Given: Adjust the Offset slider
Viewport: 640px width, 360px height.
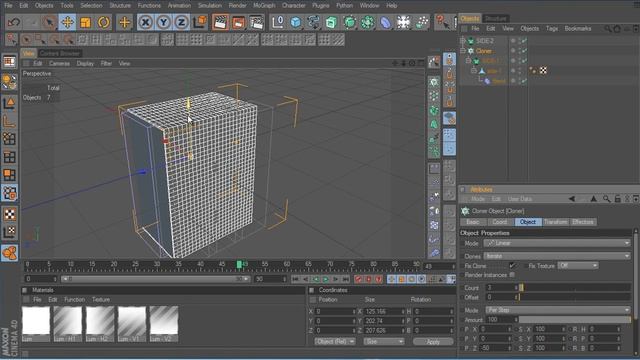Looking at the screenshot, I should pos(575,297).
